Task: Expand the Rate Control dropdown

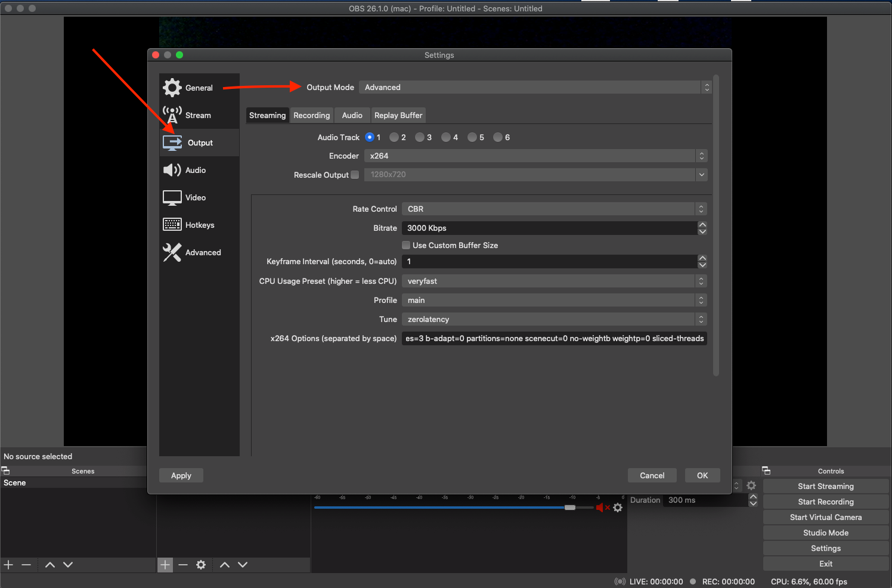Action: point(554,209)
